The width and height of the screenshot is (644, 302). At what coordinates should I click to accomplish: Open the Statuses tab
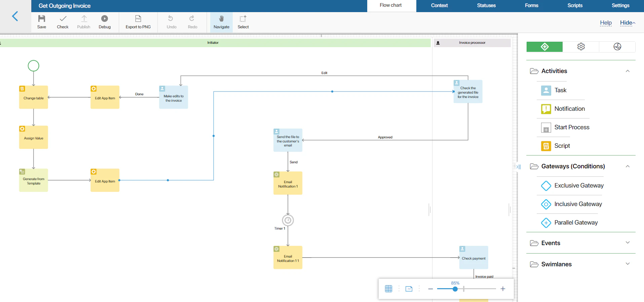pos(486,5)
